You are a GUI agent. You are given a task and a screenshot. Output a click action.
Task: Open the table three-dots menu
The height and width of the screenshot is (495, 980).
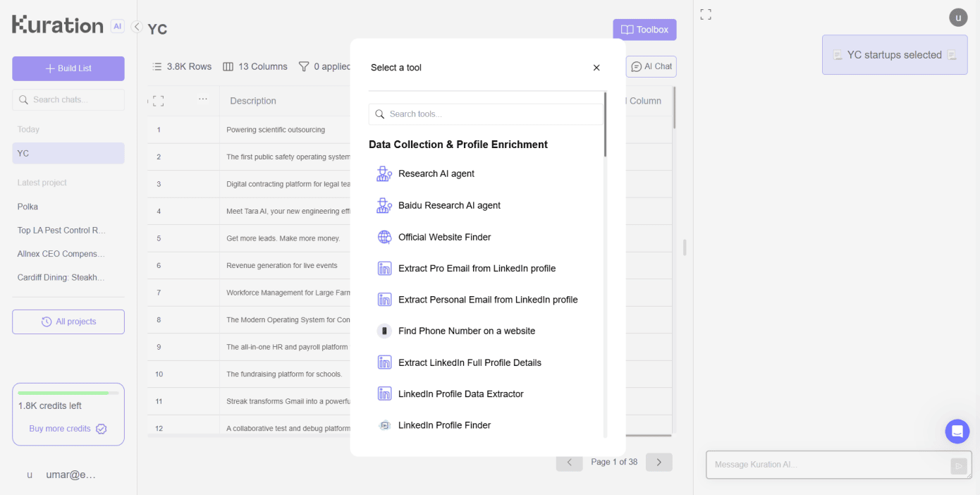[x=203, y=99]
